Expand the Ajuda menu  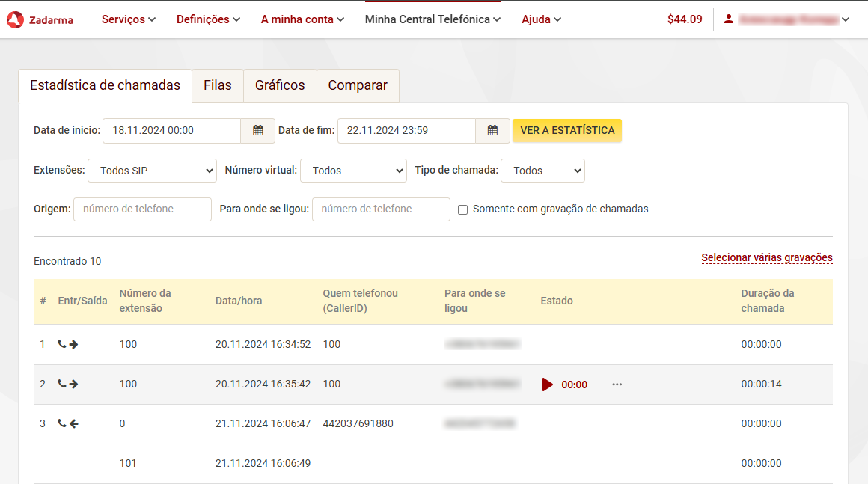click(x=542, y=19)
